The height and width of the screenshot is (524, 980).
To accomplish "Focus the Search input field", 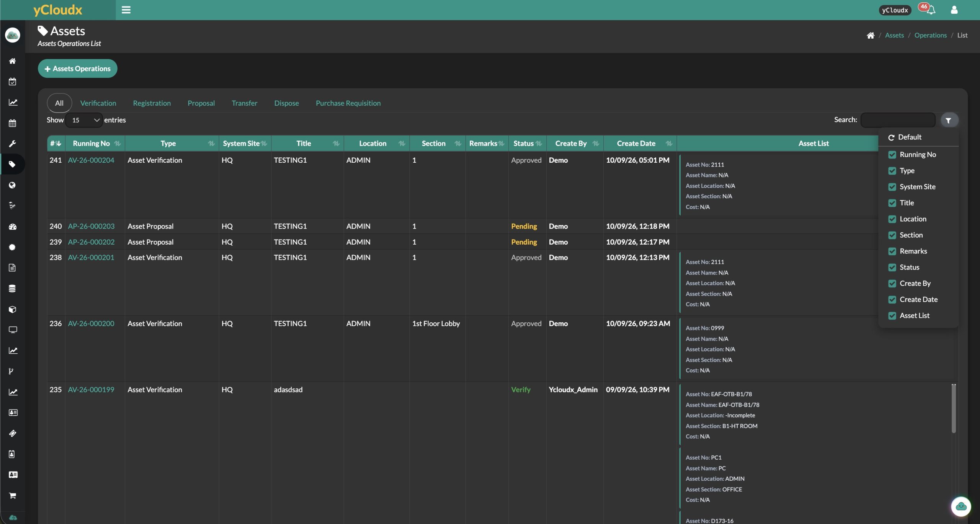I will (898, 120).
